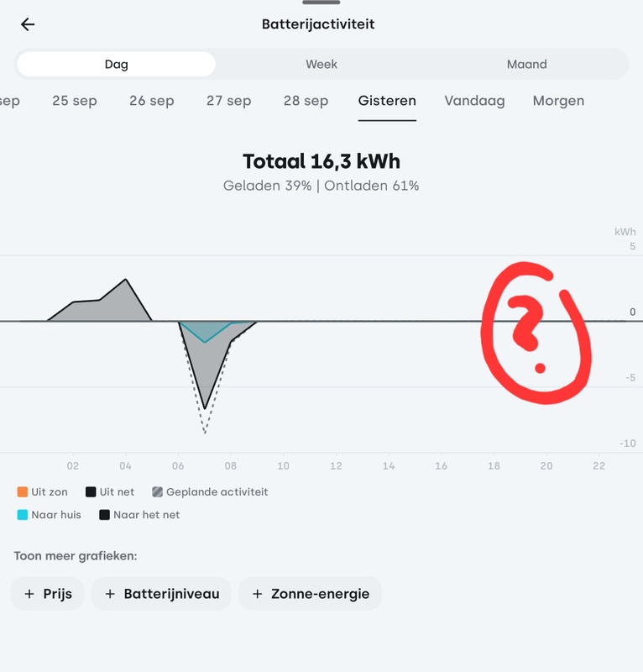The image size is (643, 672).
Task: Switch to the Dag view
Action: (116, 64)
